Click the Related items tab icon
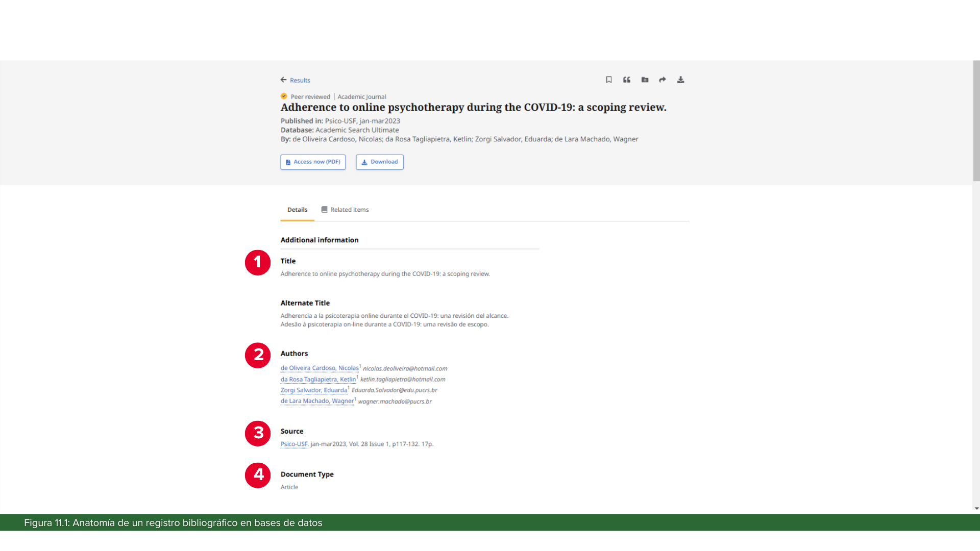 324,210
